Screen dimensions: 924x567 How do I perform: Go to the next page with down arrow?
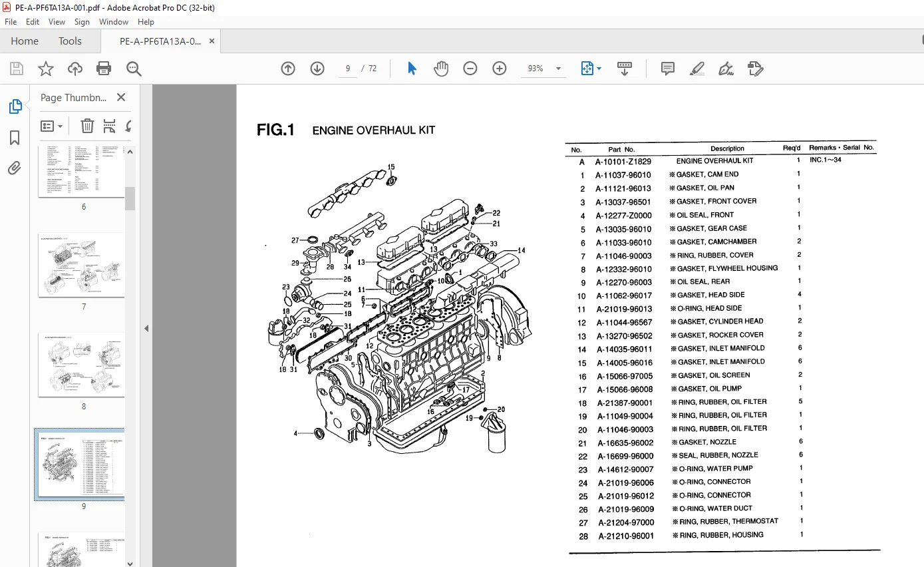coord(317,69)
